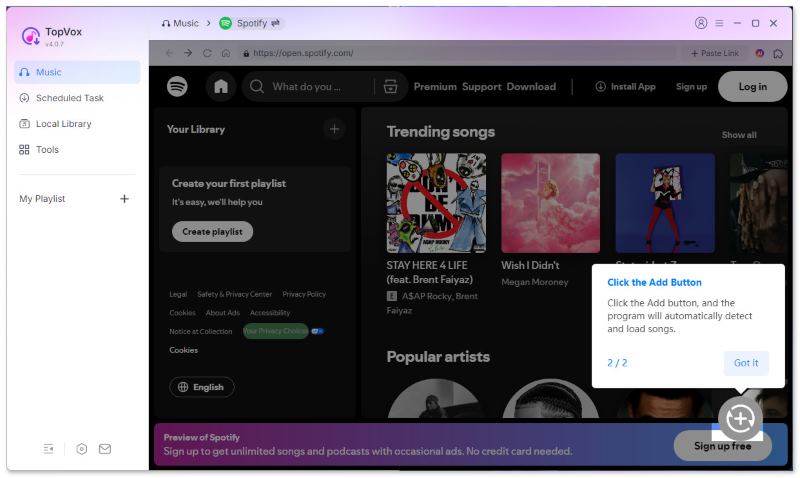Go back using the browser back arrow
Image resolution: width=800 pixels, height=478 pixels.
[169, 53]
